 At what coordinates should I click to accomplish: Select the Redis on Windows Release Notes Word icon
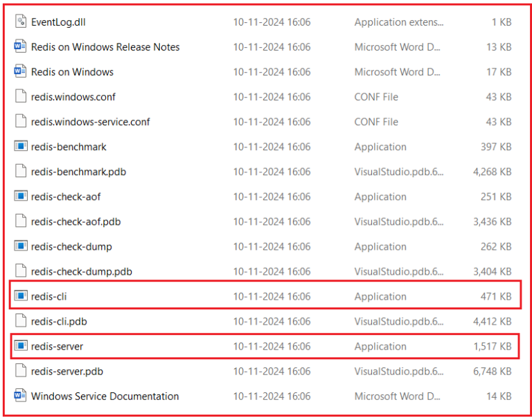(x=20, y=47)
